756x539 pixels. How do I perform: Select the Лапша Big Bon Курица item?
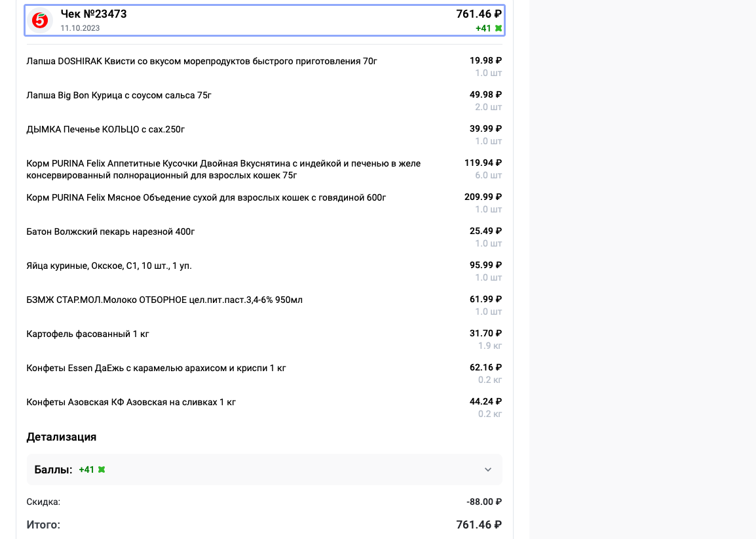tap(119, 96)
